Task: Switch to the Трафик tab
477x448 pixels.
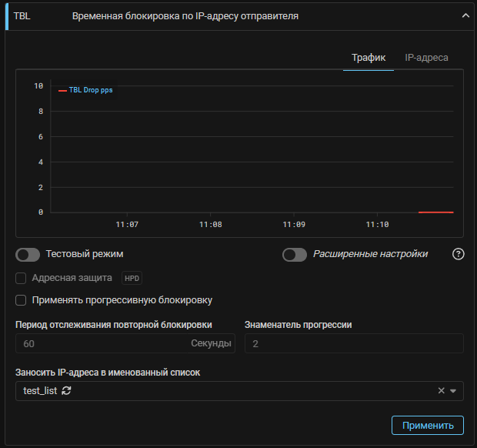Action: (369, 58)
